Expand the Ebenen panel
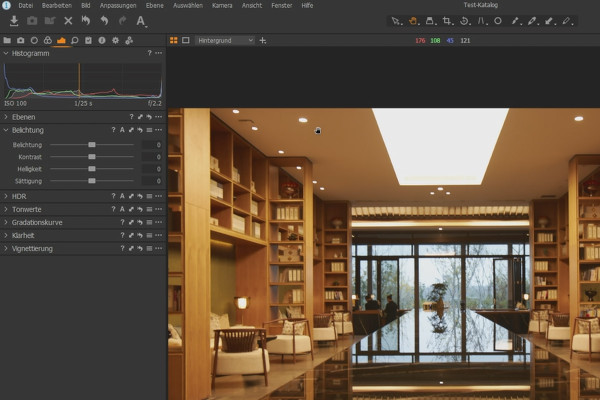This screenshot has height=400, width=600. tap(6, 117)
